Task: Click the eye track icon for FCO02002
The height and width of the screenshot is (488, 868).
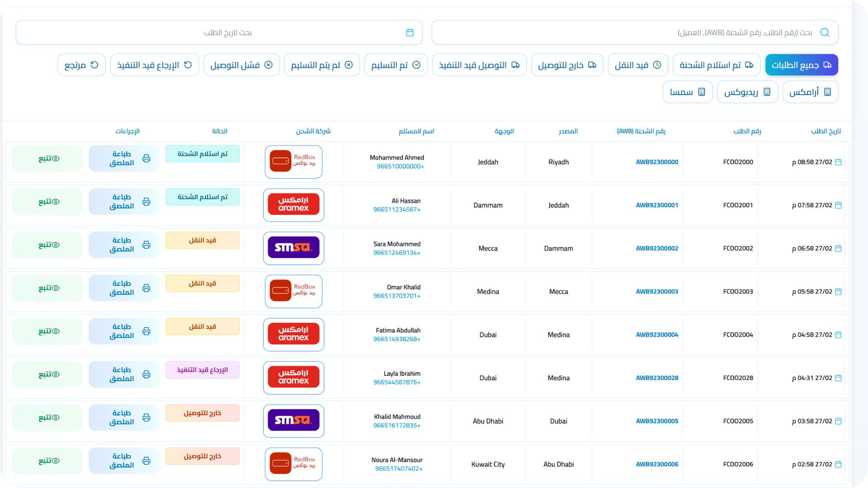Action: (x=56, y=245)
